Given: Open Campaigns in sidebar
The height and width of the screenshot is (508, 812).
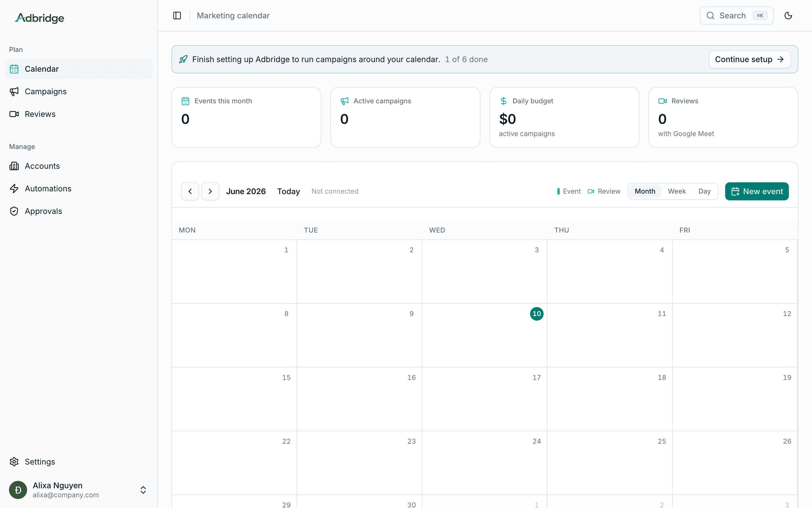Looking at the screenshot, I should pos(78,91).
